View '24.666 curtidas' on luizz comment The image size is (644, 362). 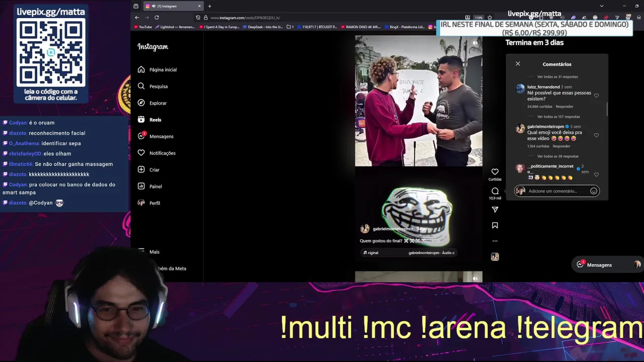point(539,107)
